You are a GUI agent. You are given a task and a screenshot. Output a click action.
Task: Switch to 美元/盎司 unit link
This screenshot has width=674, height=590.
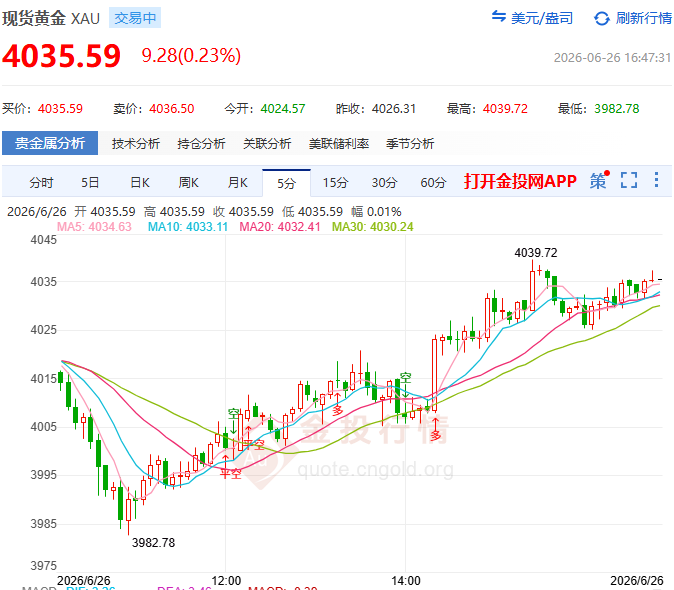(x=542, y=18)
